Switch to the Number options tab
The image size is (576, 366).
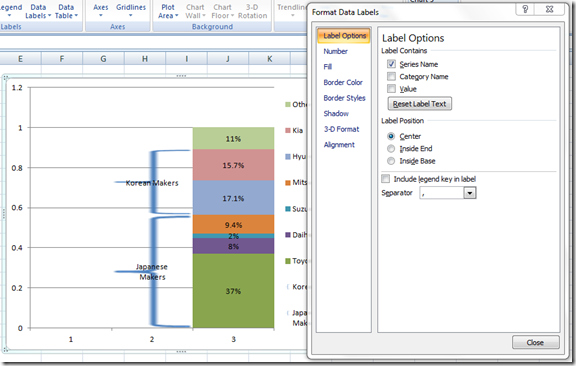(x=335, y=51)
